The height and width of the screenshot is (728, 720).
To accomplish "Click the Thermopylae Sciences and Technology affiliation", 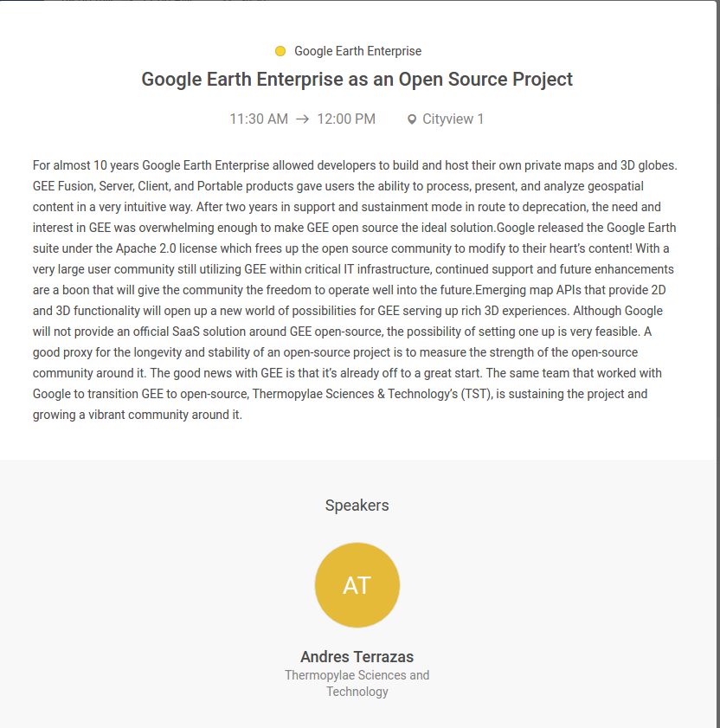I will pos(357,684).
